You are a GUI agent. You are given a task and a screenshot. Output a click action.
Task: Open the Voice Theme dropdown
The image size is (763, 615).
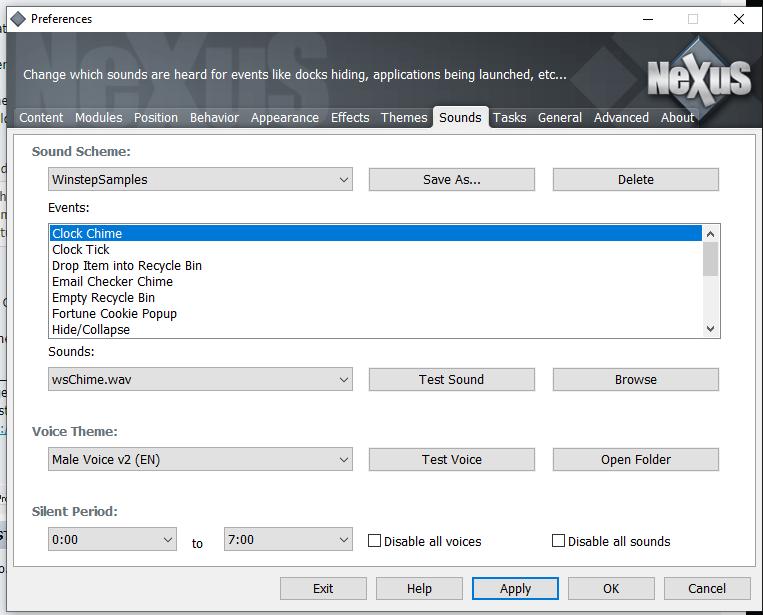(x=200, y=460)
